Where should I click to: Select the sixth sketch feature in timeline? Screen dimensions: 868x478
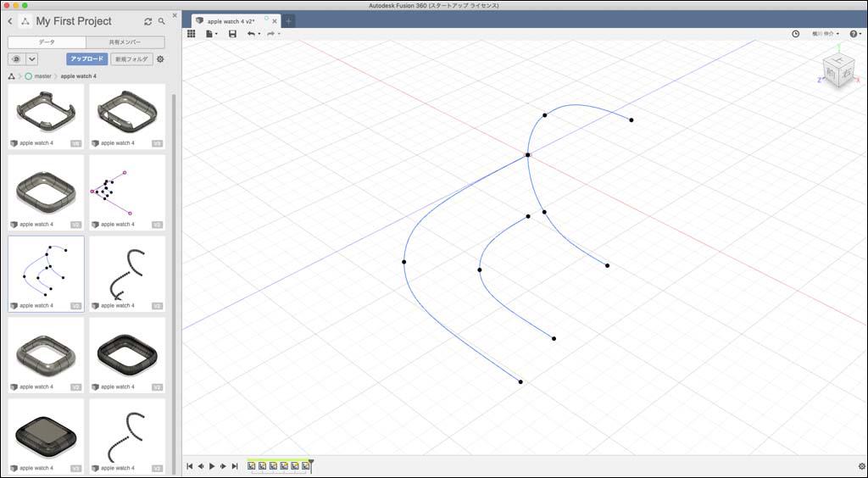[x=305, y=466]
